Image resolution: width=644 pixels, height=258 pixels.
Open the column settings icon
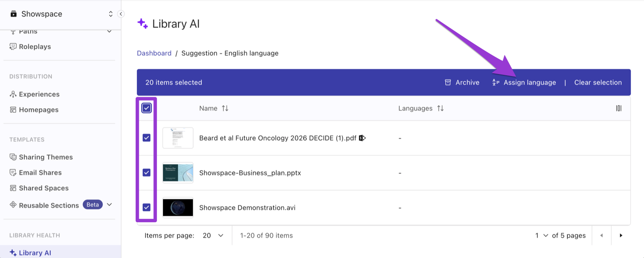(x=619, y=108)
